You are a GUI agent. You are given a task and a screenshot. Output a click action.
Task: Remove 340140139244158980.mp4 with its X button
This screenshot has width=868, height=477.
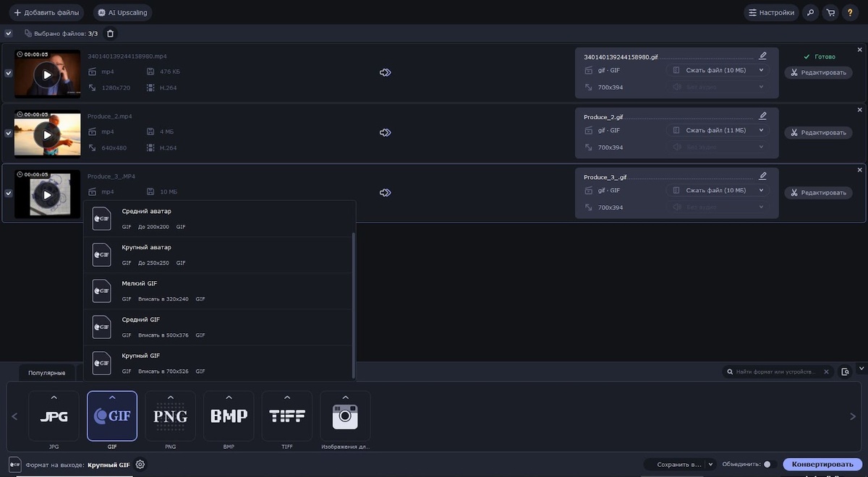click(860, 50)
